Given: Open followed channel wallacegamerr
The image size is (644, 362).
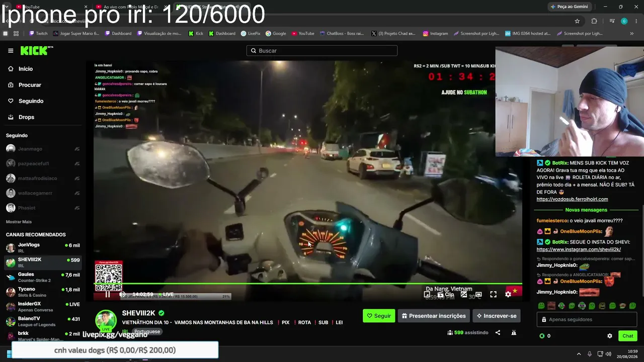Looking at the screenshot, I should click(35, 193).
